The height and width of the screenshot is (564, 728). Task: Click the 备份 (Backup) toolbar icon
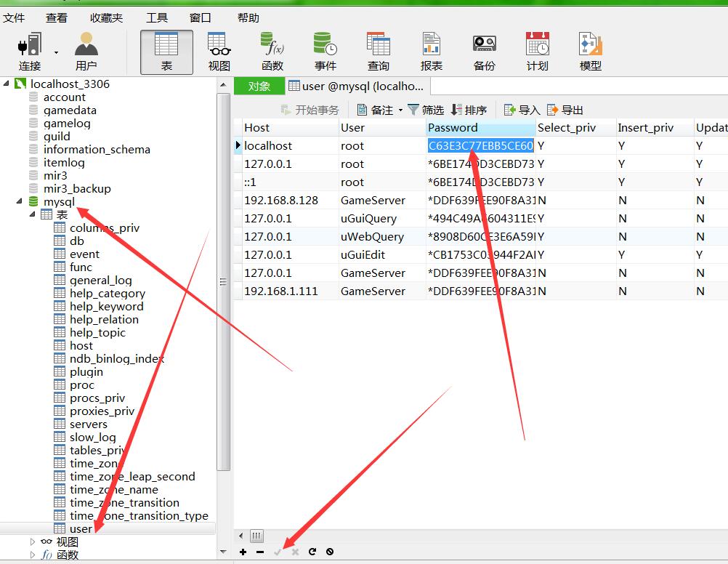coord(484,52)
